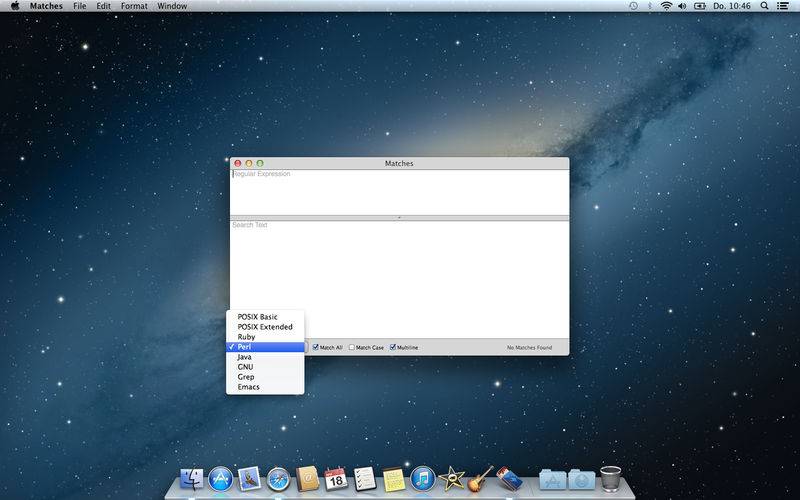Image resolution: width=800 pixels, height=500 pixels.
Task: Open the Format menu
Action: 134,6
